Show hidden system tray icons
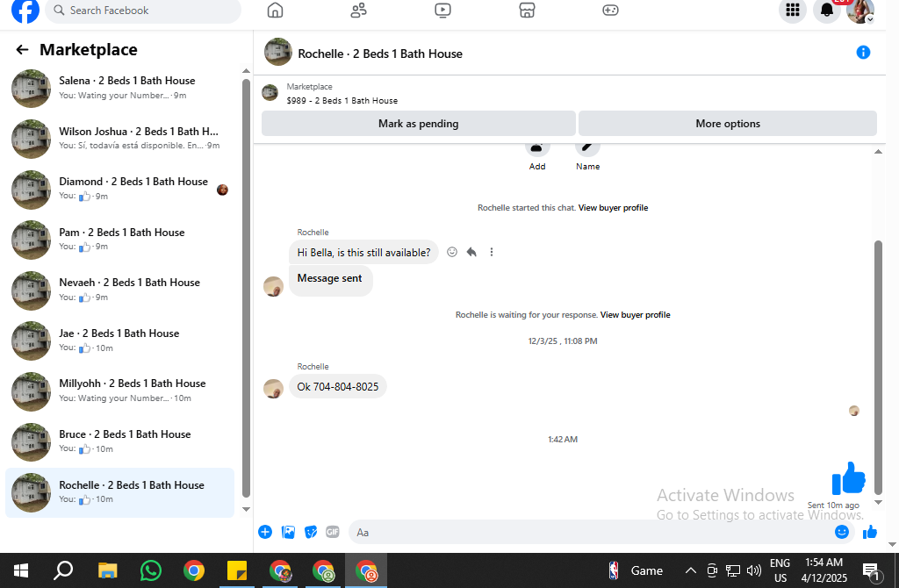899x588 pixels. click(691, 570)
